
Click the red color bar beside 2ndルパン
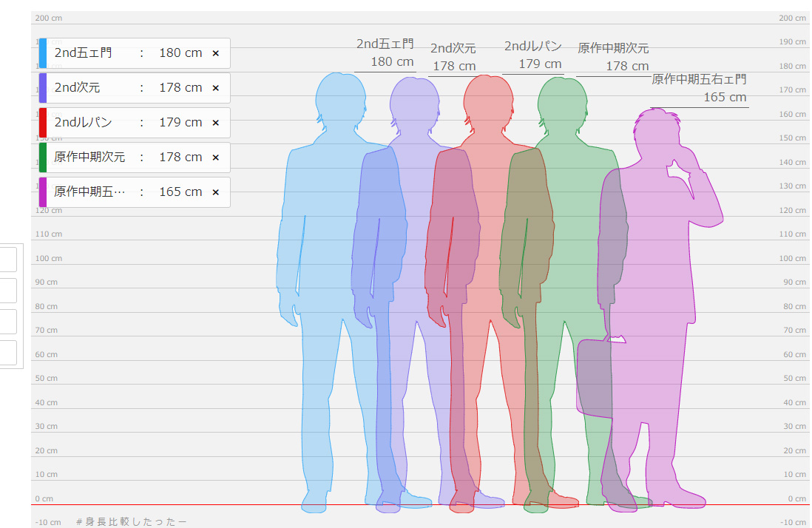pos(43,122)
